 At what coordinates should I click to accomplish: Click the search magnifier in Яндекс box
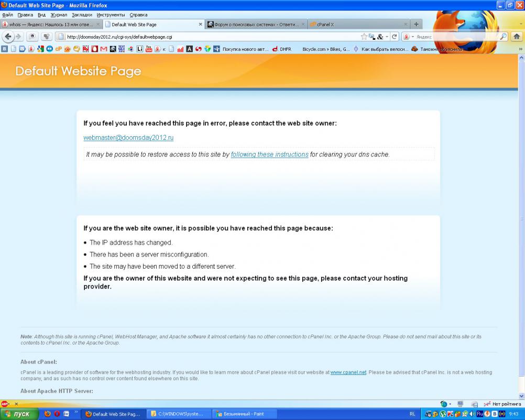pos(503,37)
